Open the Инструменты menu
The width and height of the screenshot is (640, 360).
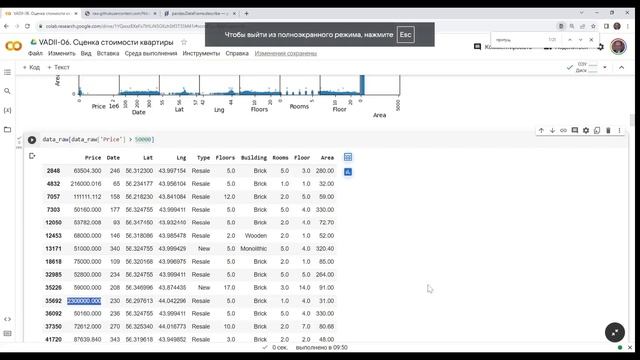(x=201, y=53)
